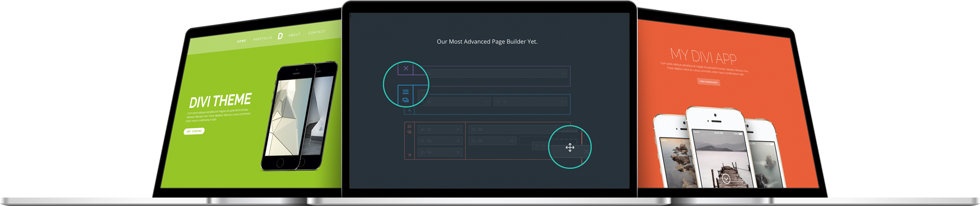
Task: Click the dashed empty module placeholder
Action: point(548,140)
